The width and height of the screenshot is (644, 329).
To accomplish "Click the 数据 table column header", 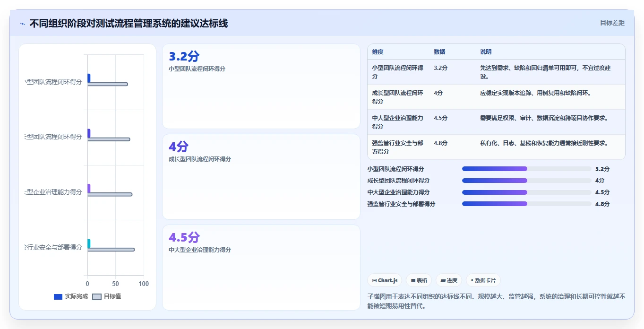I will (x=439, y=52).
